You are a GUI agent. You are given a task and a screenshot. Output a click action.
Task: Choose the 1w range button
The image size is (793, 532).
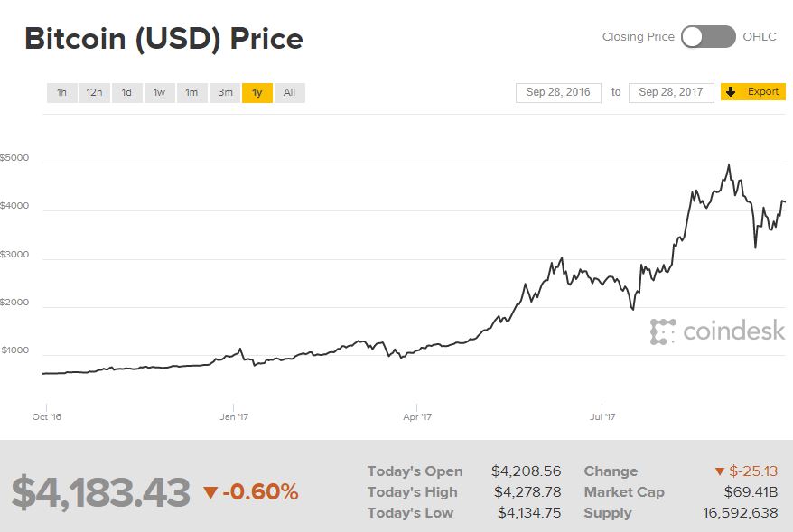[159, 92]
